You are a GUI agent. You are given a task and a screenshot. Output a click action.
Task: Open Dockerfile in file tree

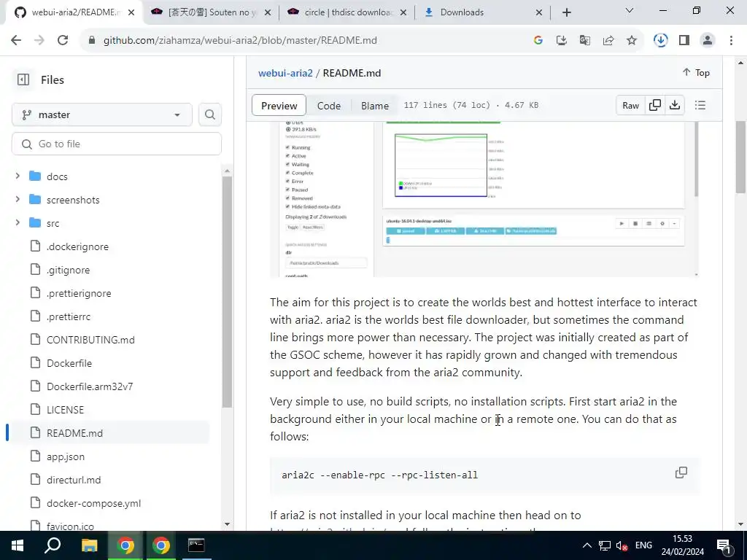pyautogui.click(x=69, y=363)
